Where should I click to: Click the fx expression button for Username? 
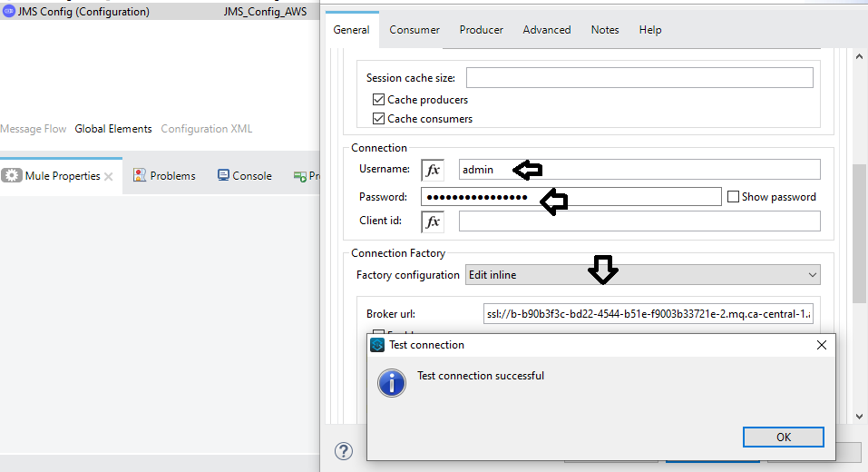(x=433, y=170)
